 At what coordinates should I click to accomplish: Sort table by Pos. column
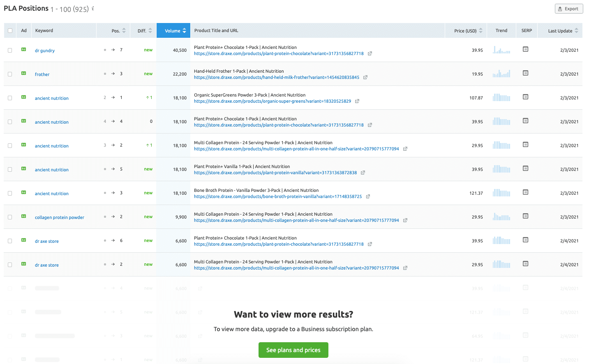[x=118, y=31]
